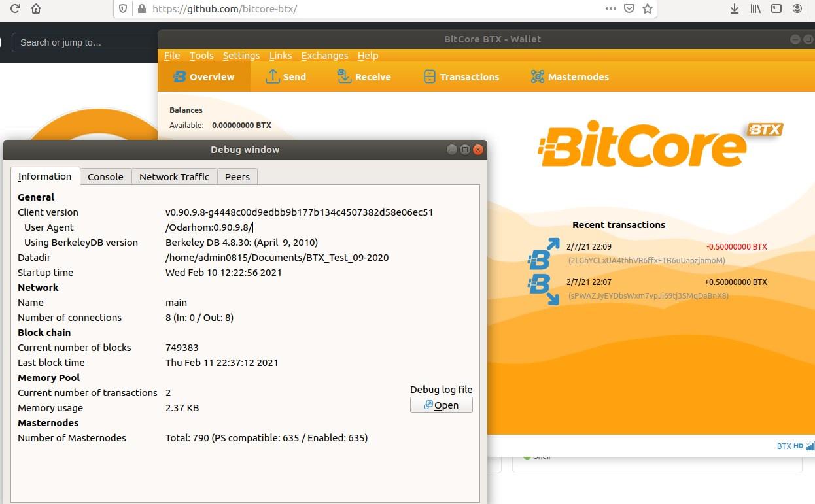Select the Information tab in Debug window
The width and height of the screenshot is (815, 504).
point(45,176)
